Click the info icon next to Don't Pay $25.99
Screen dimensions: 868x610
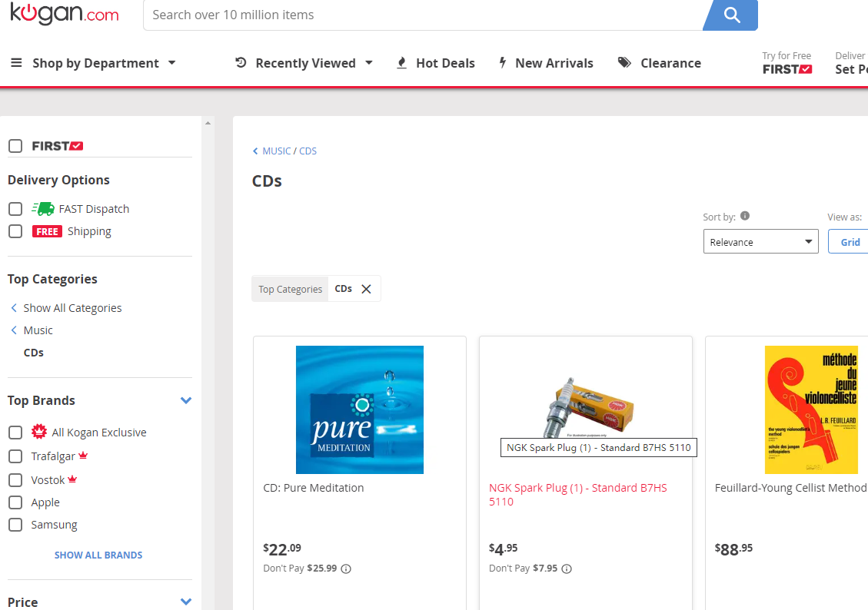(x=346, y=569)
